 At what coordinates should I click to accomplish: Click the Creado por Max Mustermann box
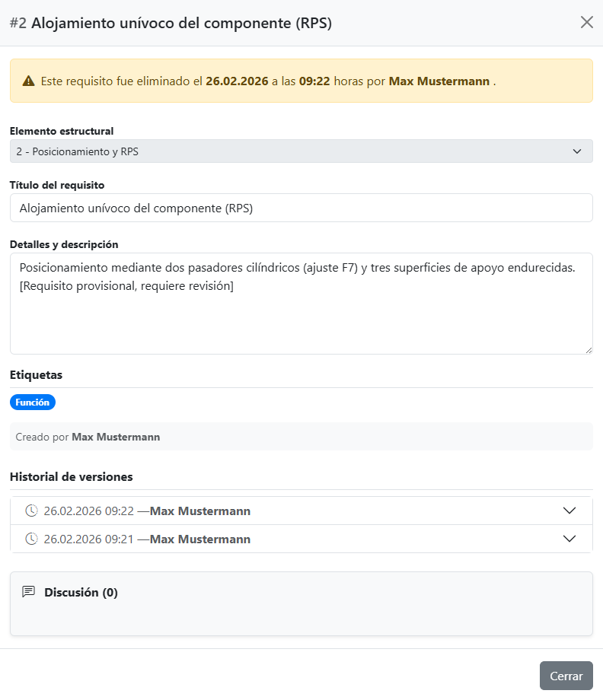tap(301, 437)
